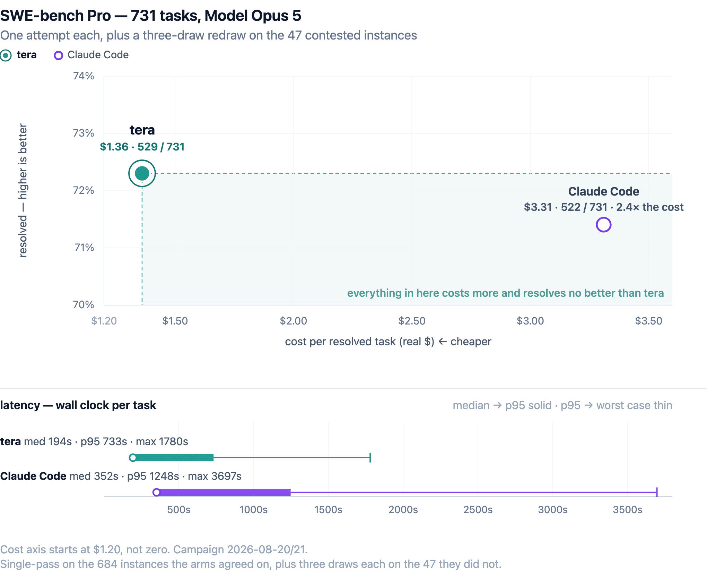Click the "Cost axis starts at $1.20" footnote
Screen dimensions: 707x588
(x=154, y=550)
